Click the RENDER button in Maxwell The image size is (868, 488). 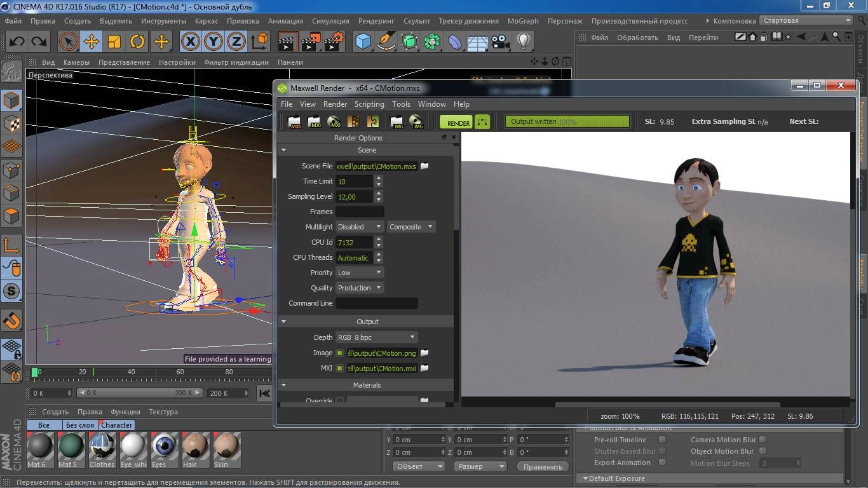click(x=458, y=122)
